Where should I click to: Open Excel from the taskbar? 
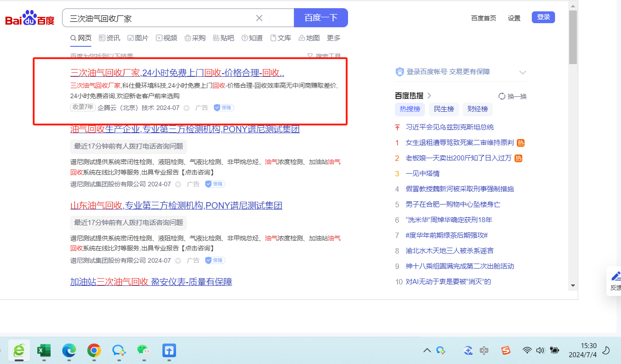(x=44, y=350)
